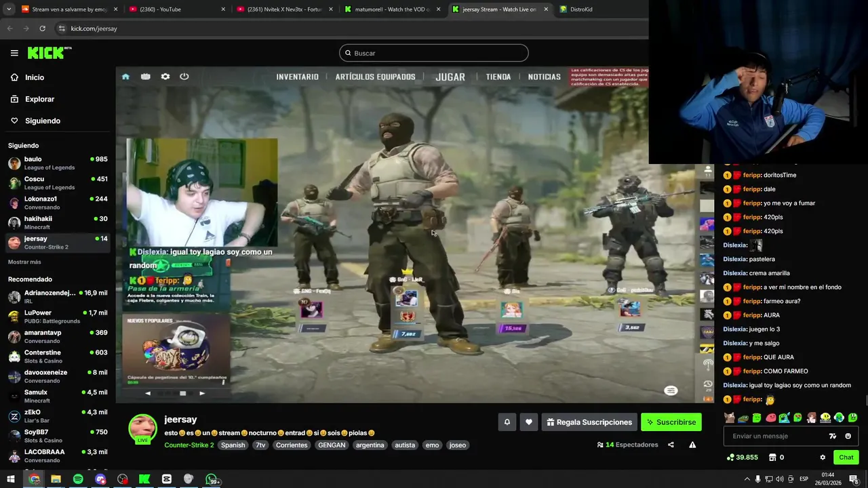
Task: Open Spotify from the taskbar
Action: click(78, 479)
